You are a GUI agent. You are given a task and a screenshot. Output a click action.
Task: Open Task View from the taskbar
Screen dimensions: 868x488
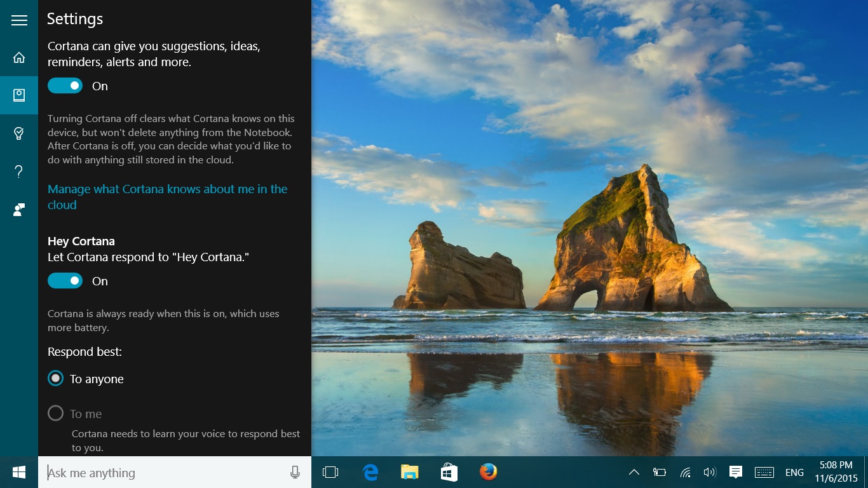click(330, 472)
